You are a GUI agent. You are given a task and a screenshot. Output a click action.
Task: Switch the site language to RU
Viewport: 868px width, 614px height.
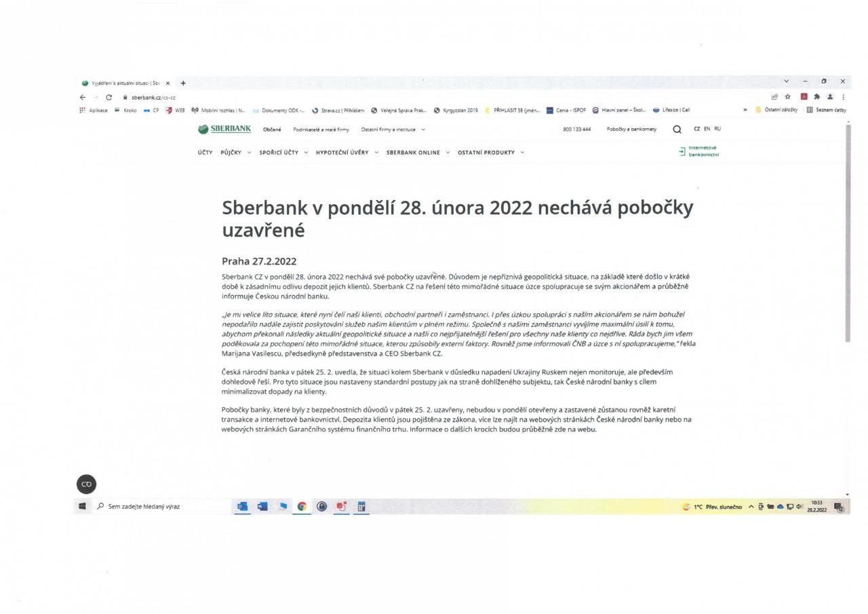pyautogui.click(x=717, y=130)
